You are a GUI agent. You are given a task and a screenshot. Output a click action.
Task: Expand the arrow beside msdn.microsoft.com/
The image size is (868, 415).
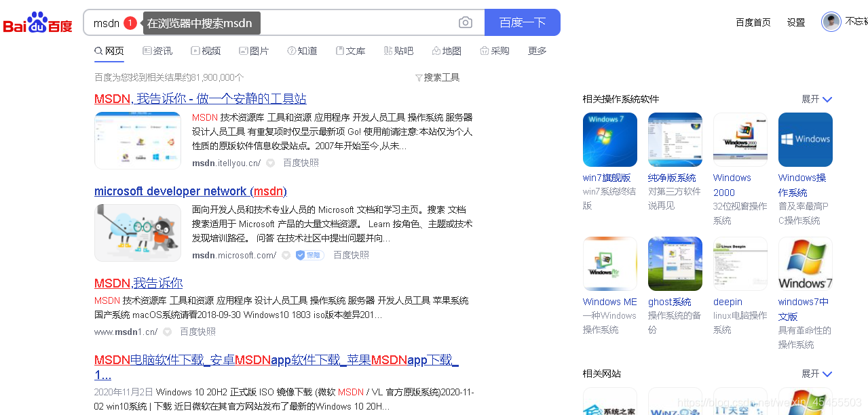pyautogui.click(x=286, y=256)
